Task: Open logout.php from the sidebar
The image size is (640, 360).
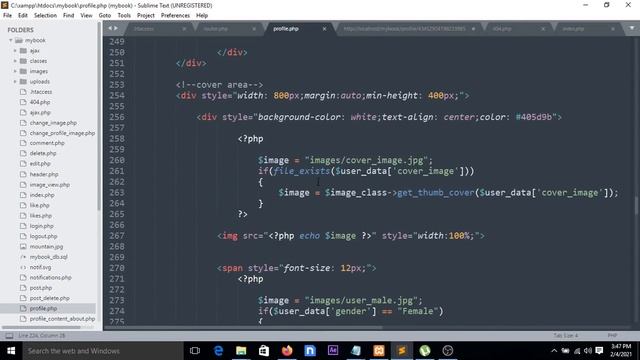Action: 43,236
